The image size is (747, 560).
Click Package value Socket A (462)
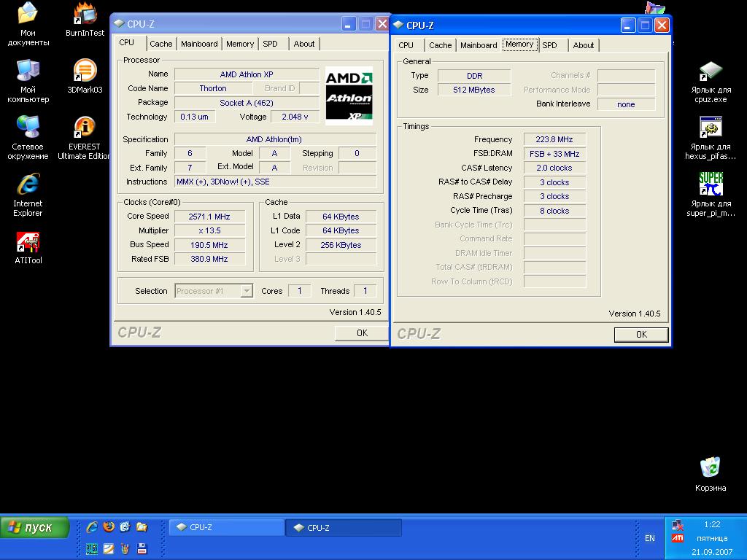click(247, 103)
